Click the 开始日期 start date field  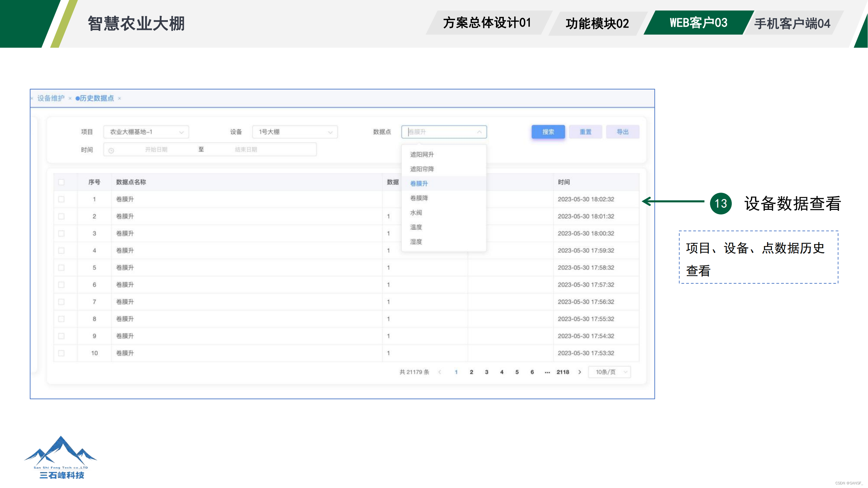[156, 150]
